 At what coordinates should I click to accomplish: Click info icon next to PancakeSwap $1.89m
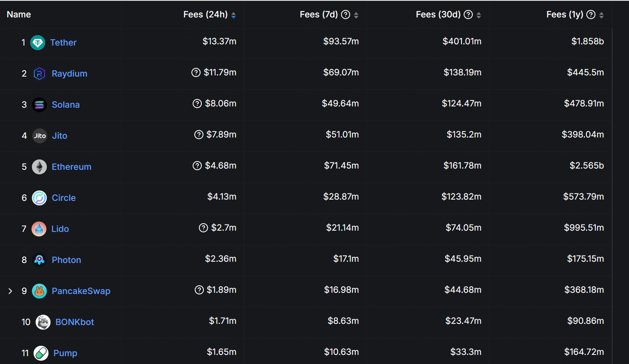(x=199, y=290)
